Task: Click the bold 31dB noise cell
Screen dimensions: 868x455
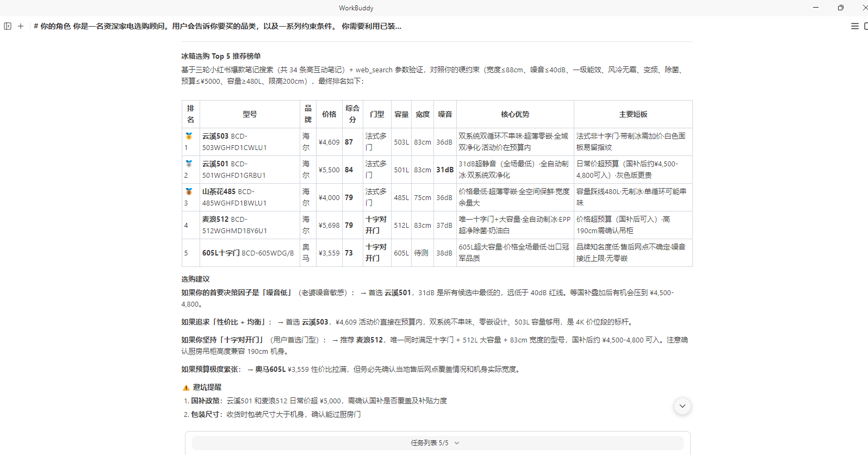Action: [445, 170]
